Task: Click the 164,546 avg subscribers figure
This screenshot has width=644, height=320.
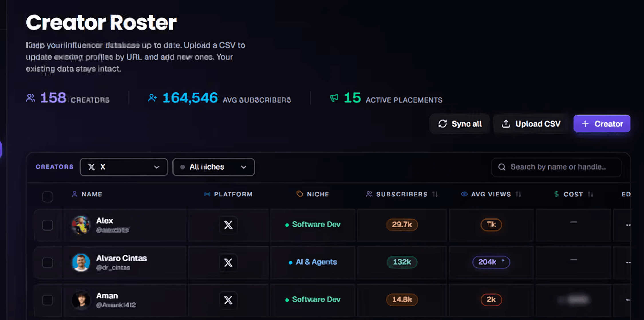Action: tap(190, 98)
